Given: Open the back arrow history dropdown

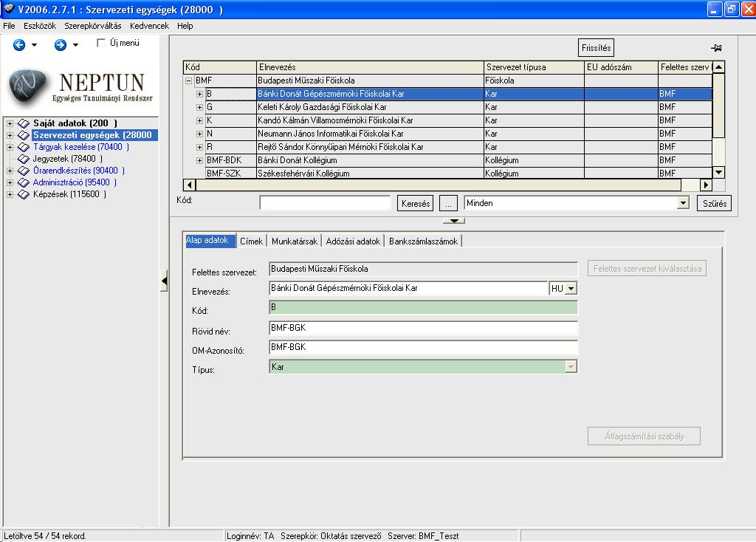Looking at the screenshot, I should (34, 45).
